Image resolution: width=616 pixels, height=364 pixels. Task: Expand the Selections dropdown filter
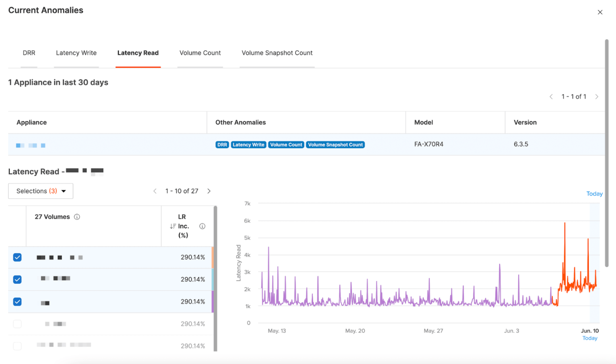[x=40, y=191]
